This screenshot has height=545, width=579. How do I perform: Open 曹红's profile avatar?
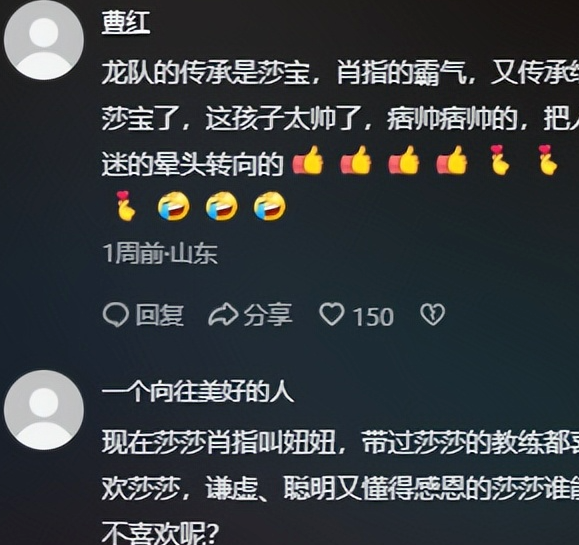coord(44,40)
